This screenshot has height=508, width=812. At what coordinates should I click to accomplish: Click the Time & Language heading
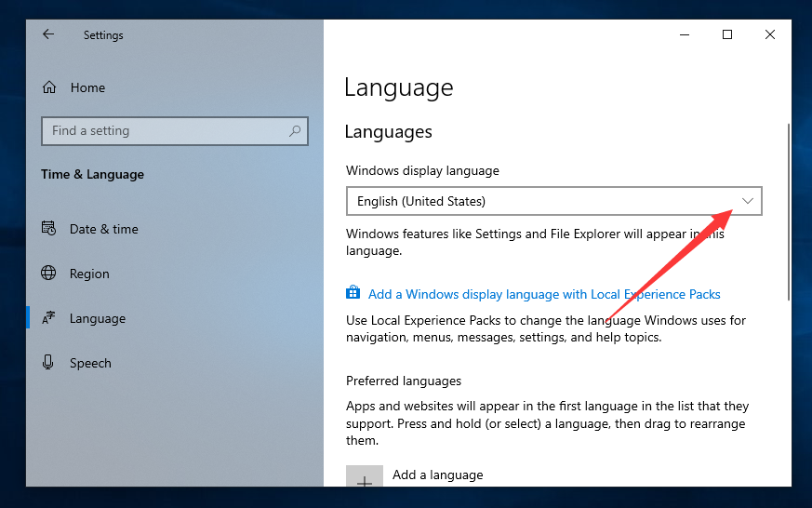(93, 175)
